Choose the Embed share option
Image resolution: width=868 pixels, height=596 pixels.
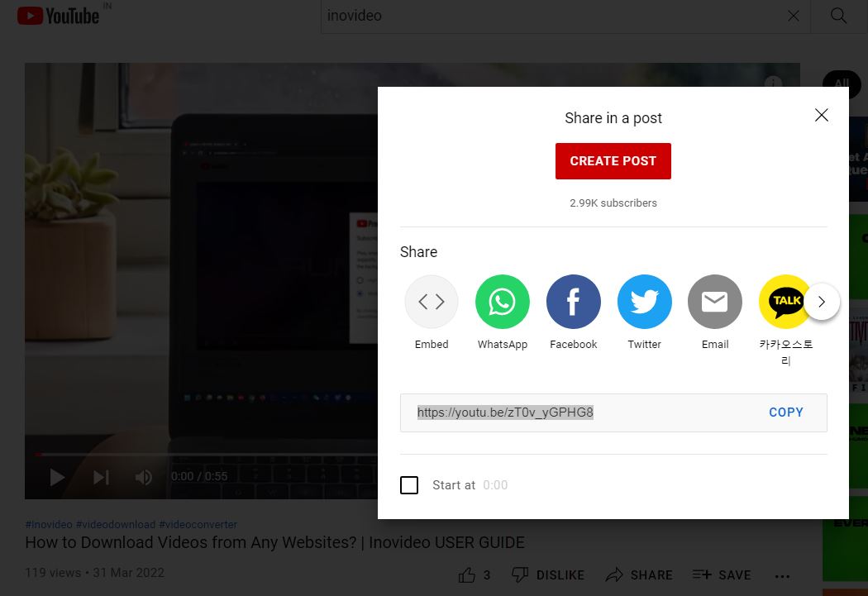432,312
